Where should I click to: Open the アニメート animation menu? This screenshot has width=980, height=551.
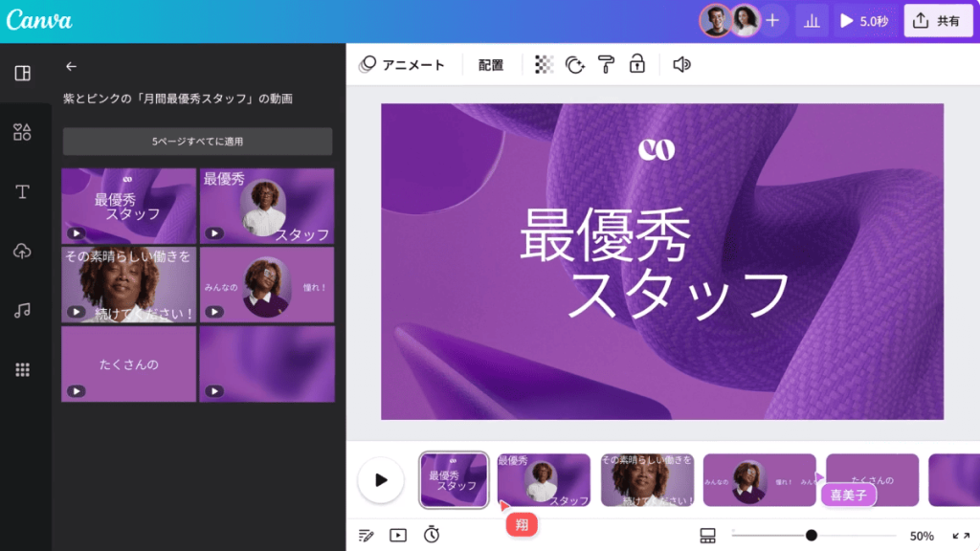403,65
